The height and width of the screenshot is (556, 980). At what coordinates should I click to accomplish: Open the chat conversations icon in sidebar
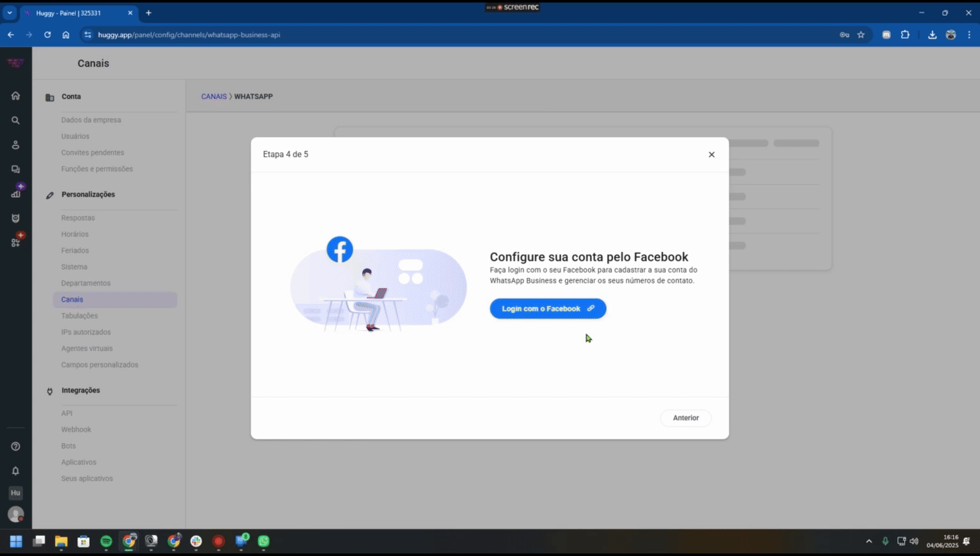[16, 169]
